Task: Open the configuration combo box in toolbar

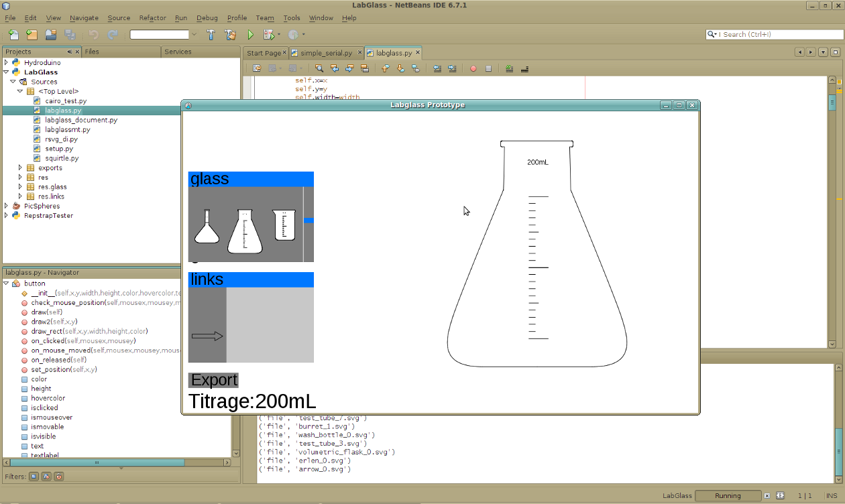Action: tap(165, 34)
